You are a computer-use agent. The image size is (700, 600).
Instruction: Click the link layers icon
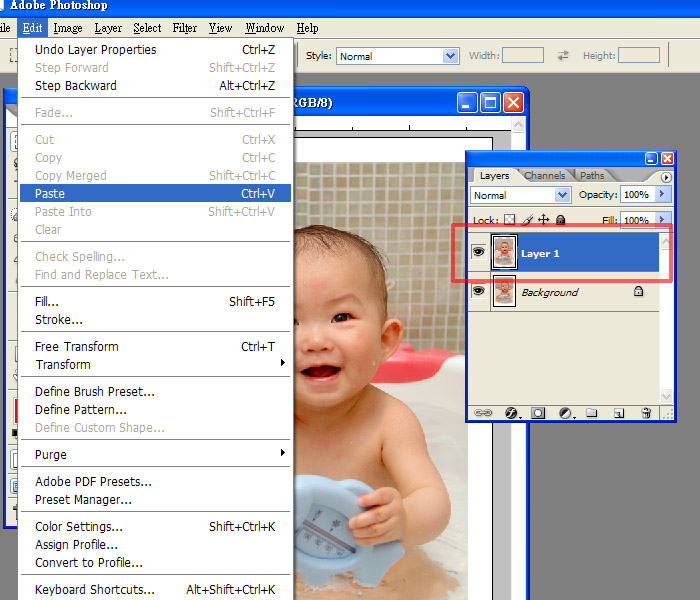pyautogui.click(x=483, y=412)
